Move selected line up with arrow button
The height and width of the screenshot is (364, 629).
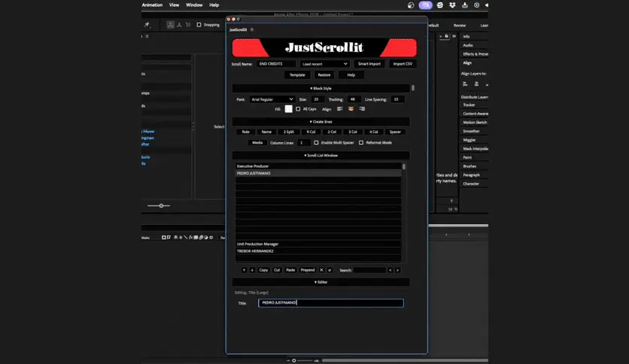244,270
